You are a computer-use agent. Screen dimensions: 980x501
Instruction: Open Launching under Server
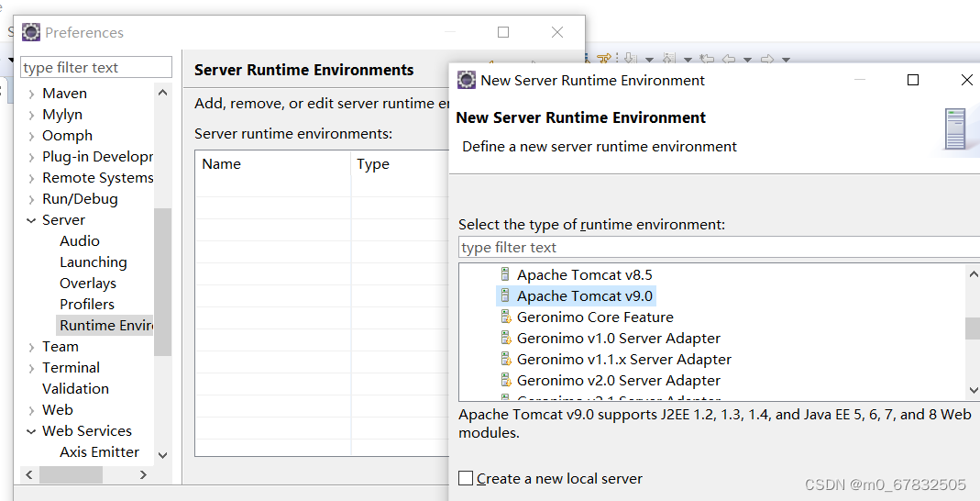[94, 262]
